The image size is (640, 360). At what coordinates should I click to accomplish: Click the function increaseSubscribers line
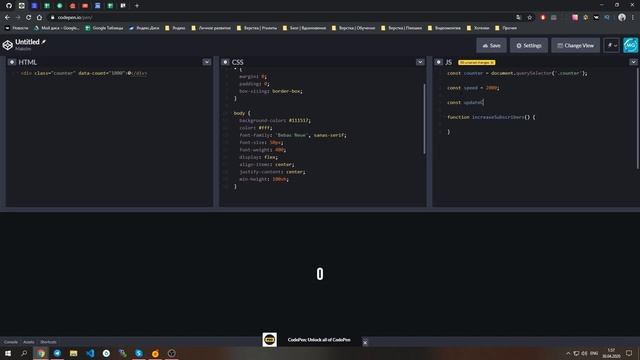(491, 117)
